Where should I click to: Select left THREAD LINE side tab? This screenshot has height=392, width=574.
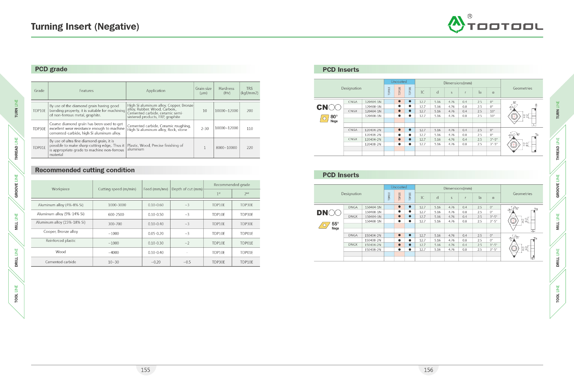pos(16,149)
